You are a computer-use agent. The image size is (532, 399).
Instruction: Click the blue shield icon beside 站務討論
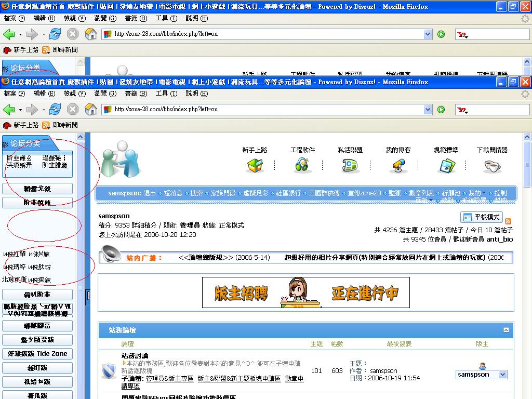pos(109,370)
